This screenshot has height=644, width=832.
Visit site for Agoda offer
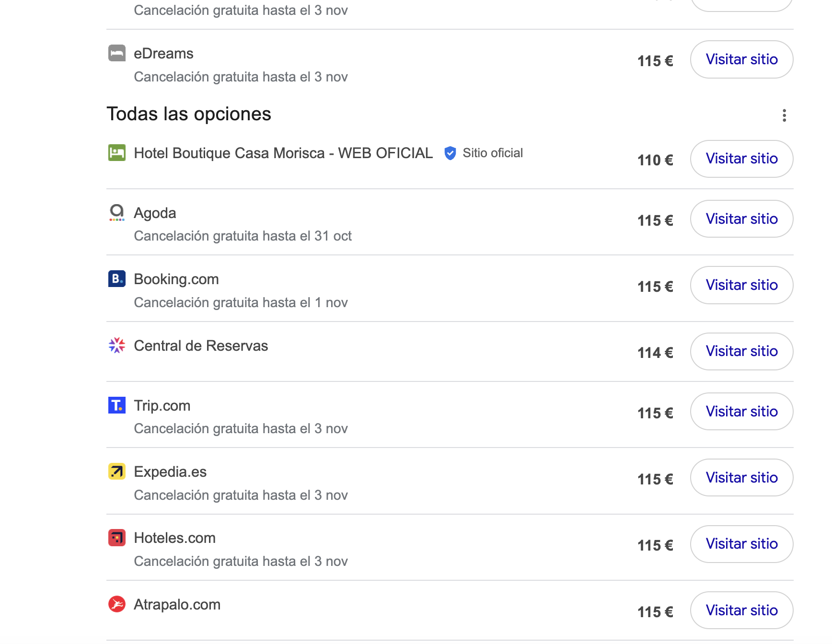pyautogui.click(x=741, y=219)
